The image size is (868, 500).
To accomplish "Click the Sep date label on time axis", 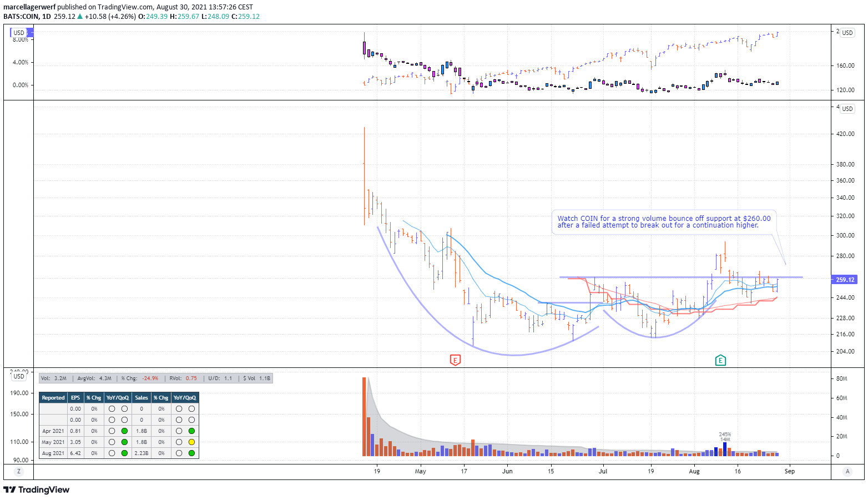I will pos(790,471).
